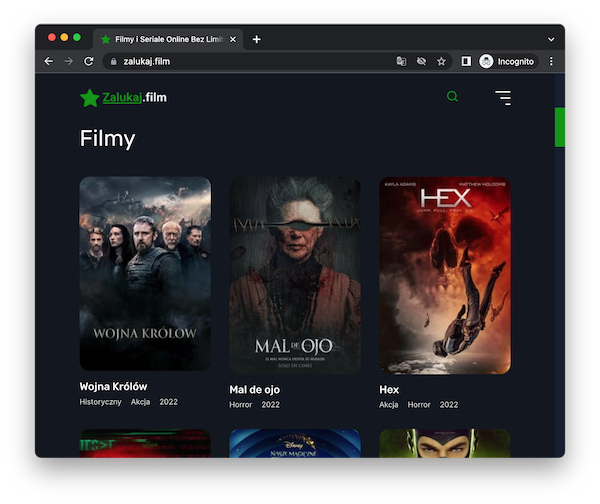Open the translate page icon

coord(401,61)
